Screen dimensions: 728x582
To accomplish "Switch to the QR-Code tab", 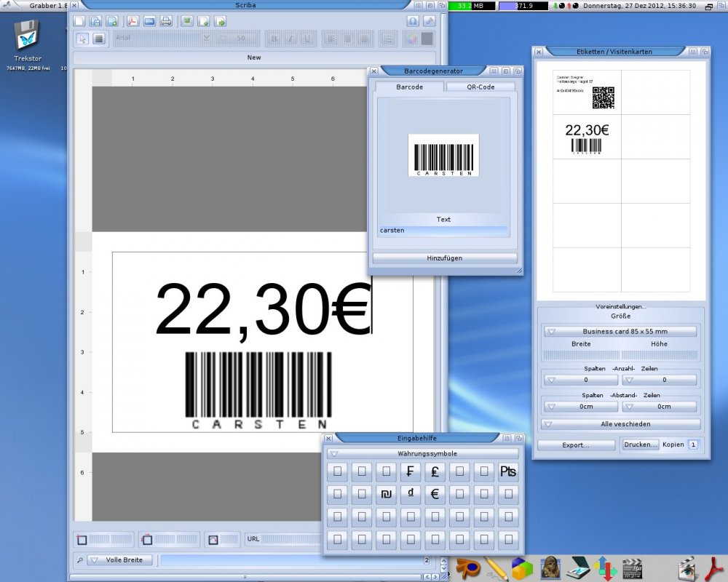I will [480, 87].
